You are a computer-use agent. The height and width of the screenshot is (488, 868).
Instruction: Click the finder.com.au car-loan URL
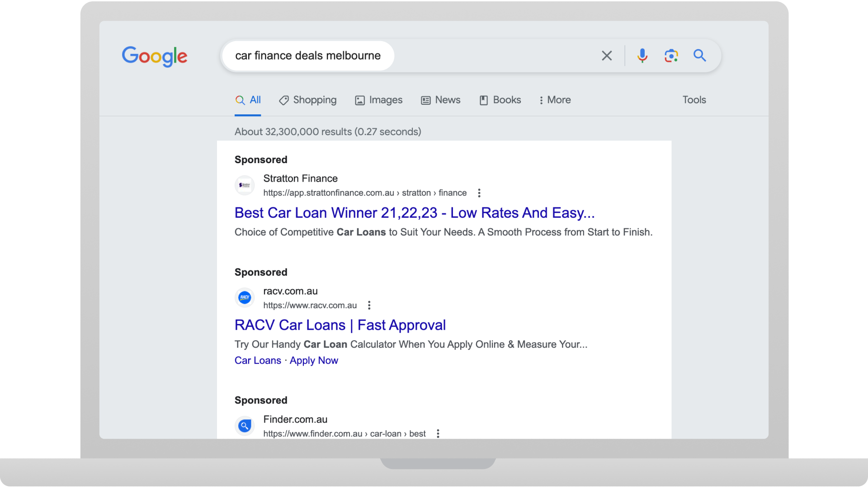(344, 433)
